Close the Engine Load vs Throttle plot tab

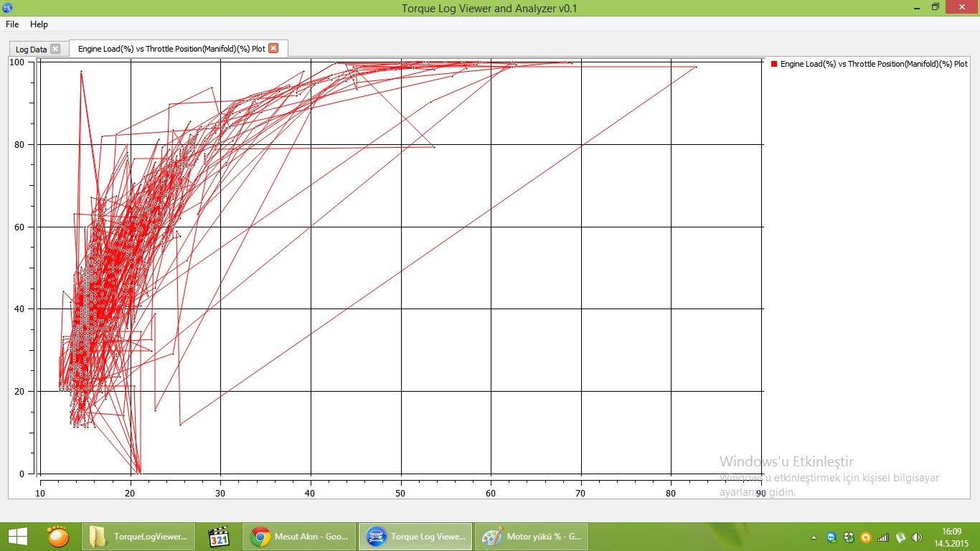pos(273,48)
